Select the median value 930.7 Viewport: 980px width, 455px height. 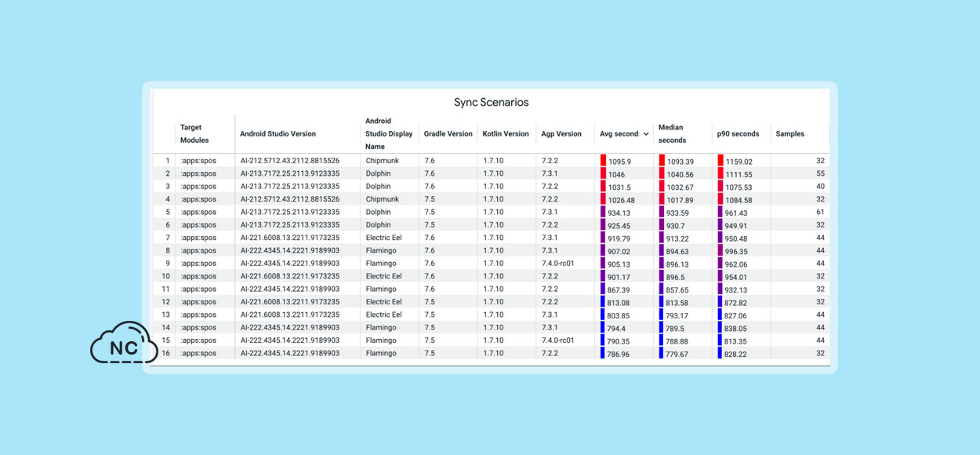[x=677, y=226]
